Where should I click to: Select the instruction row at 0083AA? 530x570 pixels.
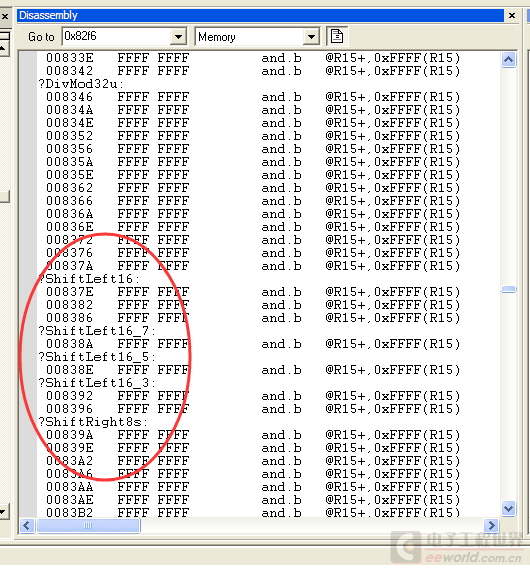click(x=253, y=487)
